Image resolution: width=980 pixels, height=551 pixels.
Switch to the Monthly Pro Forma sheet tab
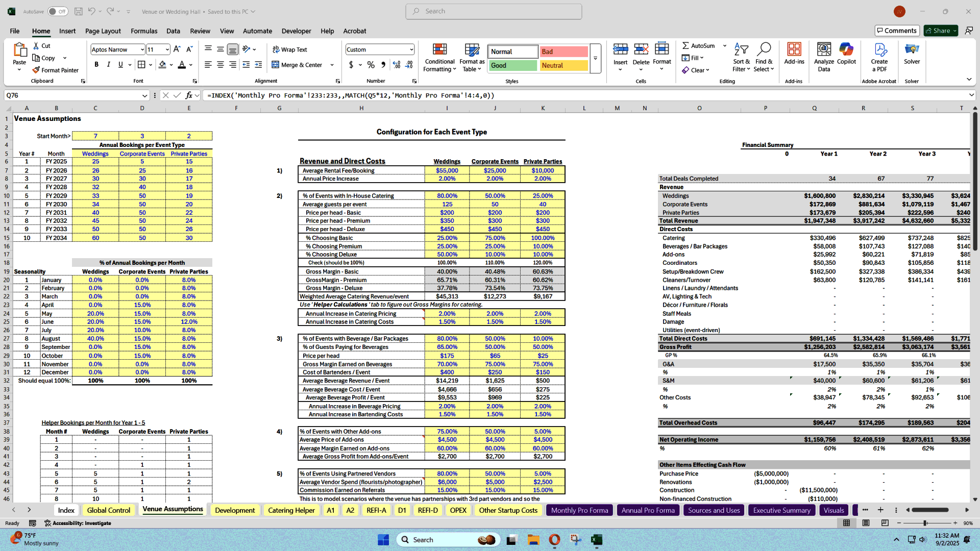(579, 510)
